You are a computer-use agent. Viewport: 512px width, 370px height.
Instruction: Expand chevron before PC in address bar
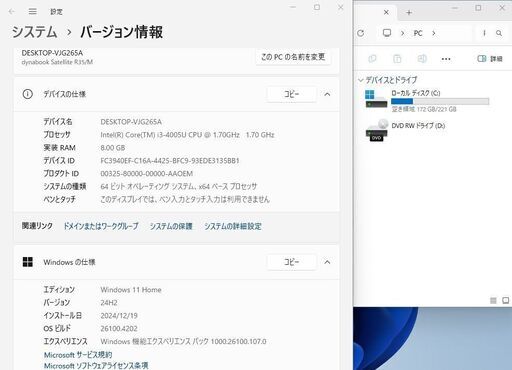click(402, 33)
